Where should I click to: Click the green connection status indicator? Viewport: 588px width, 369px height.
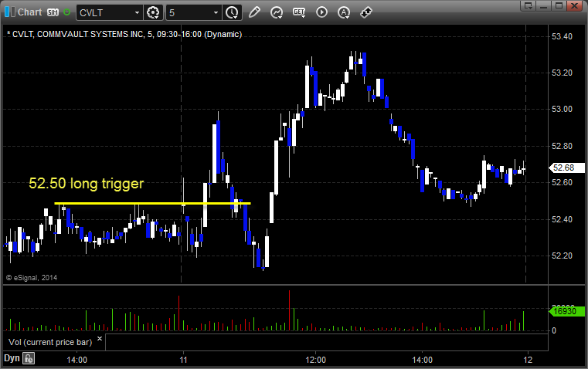(66, 12)
